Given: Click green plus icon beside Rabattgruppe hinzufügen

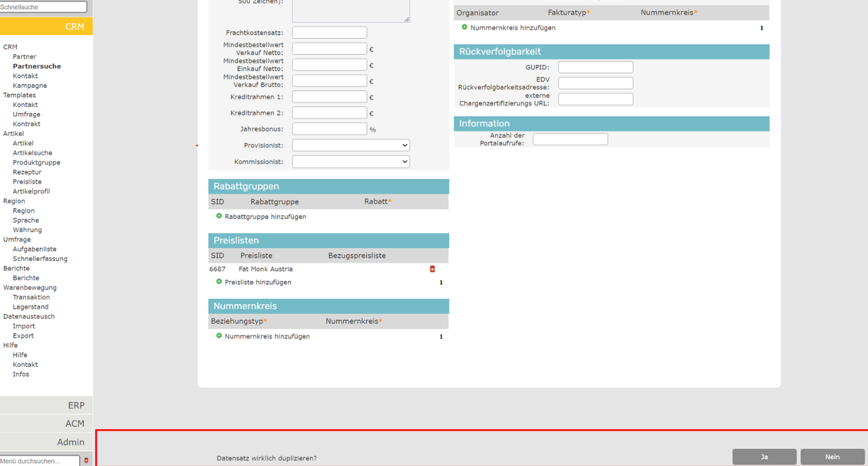Looking at the screenshot, I should [219, 216].
